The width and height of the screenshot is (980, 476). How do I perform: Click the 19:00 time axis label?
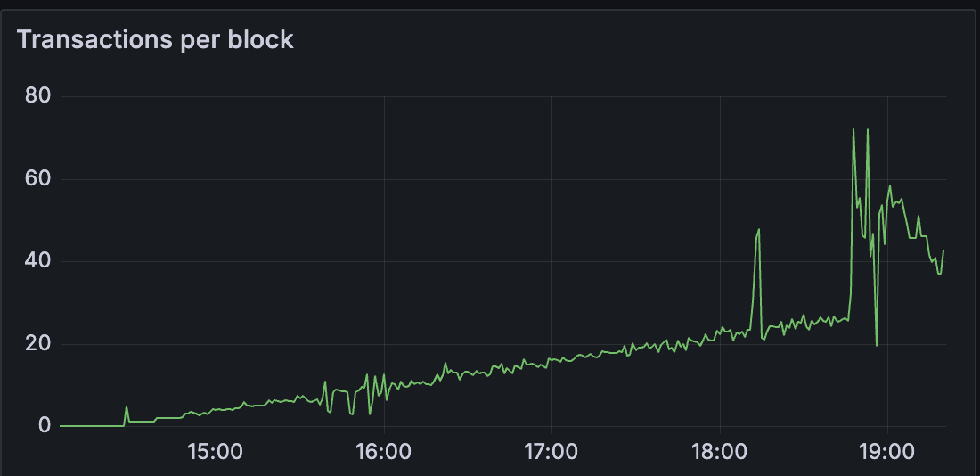click(x=887, y=451)
